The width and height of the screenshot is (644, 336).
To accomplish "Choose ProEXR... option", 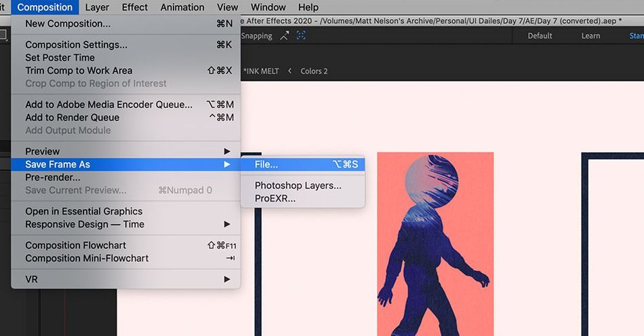I will click(303, 198).
